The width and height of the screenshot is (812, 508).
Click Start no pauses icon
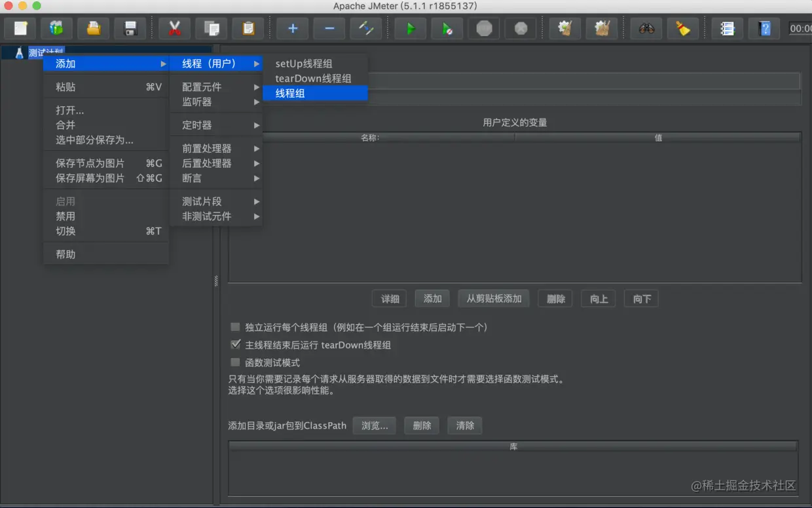point(447,28)
